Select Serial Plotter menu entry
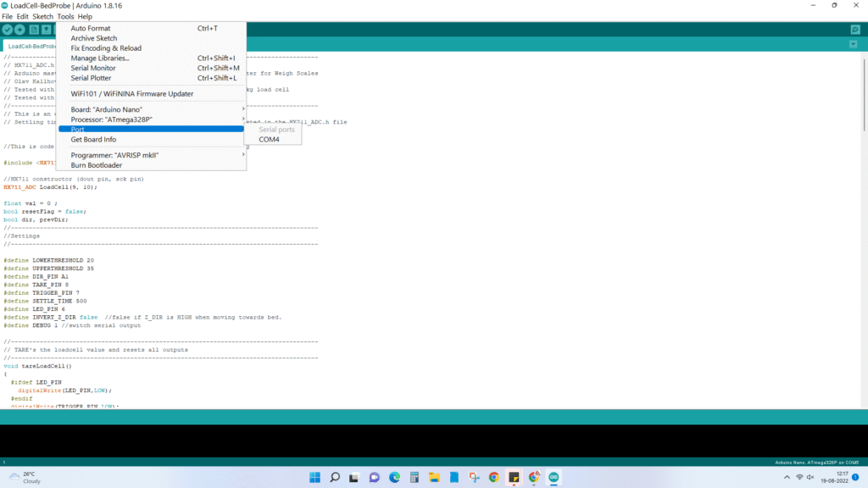 [91, 78]
